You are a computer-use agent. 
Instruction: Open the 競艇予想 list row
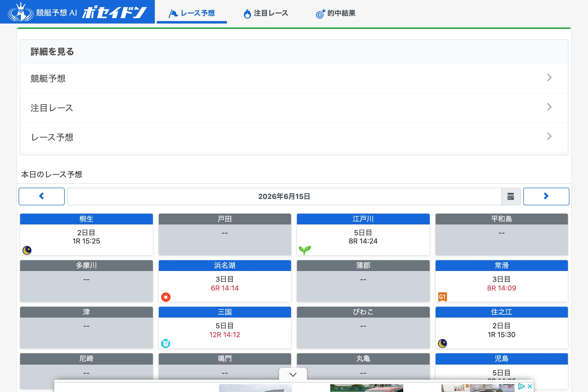pyautogui.click(x=294, y=78)
